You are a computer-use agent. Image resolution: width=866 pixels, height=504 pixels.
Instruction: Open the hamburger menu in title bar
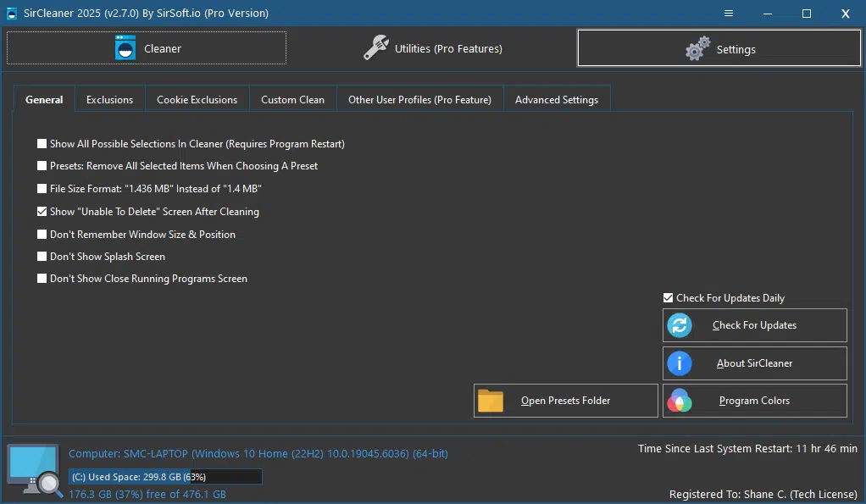(x=729, y=14)
